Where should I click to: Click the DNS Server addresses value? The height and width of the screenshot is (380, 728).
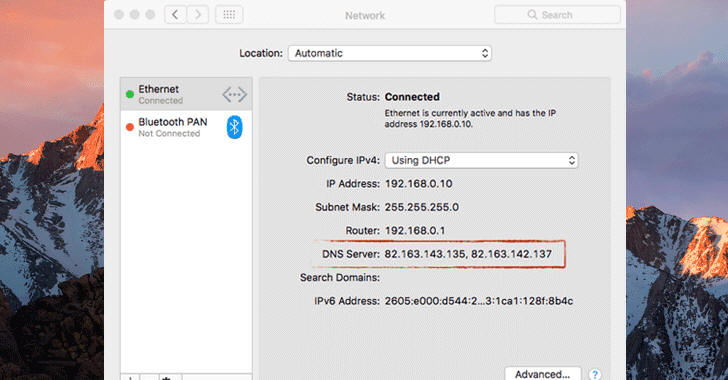point(468,254)
